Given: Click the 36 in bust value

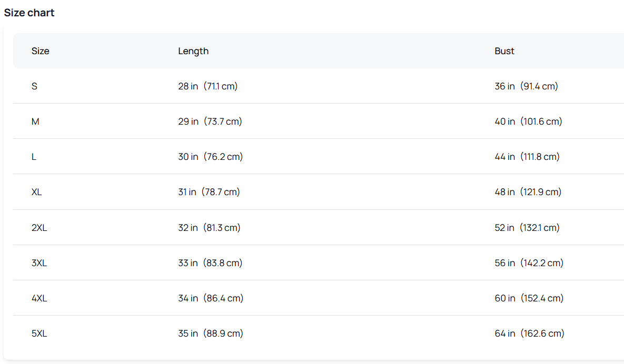Looking at the screenshot, I should click(504, 86).
